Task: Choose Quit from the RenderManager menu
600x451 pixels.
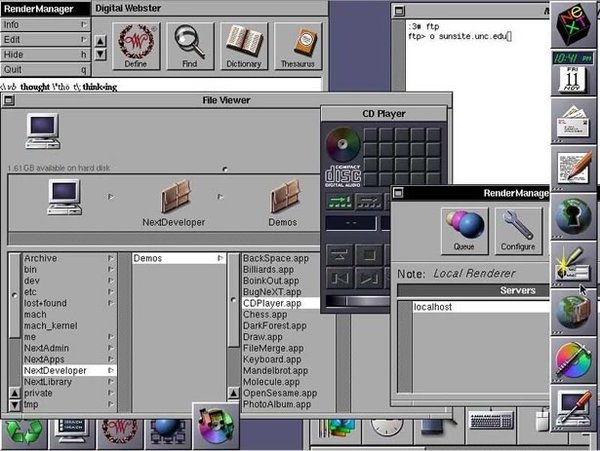Action: pyautogui.click(x=45, y=70)
